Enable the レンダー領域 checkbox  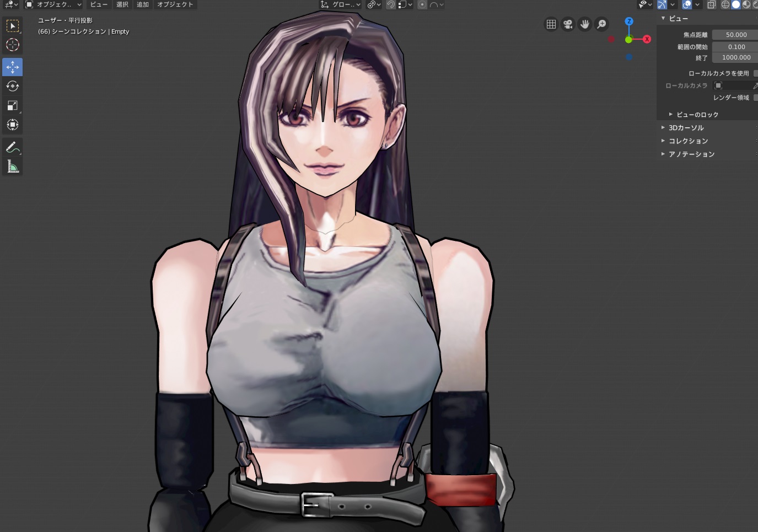tap(756, 98)
